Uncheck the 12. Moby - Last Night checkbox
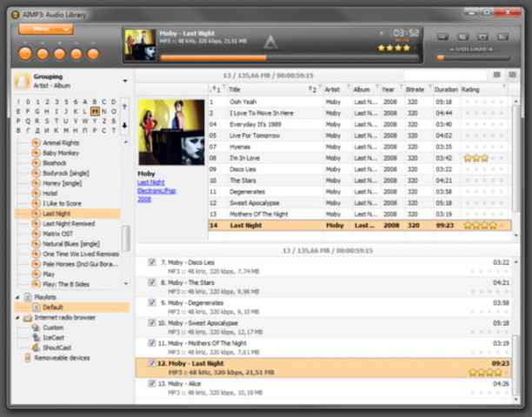This screenshot has width=532, height=417. tap(151, 363)
